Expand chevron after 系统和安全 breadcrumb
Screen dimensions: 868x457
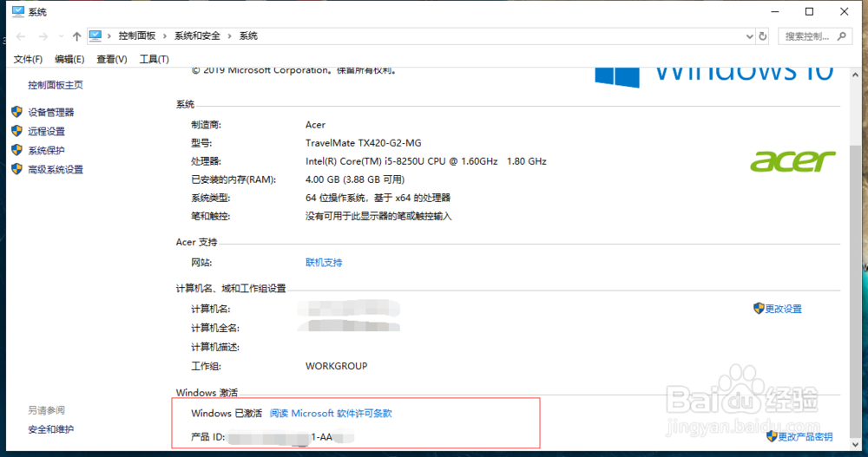coord(229,36)
